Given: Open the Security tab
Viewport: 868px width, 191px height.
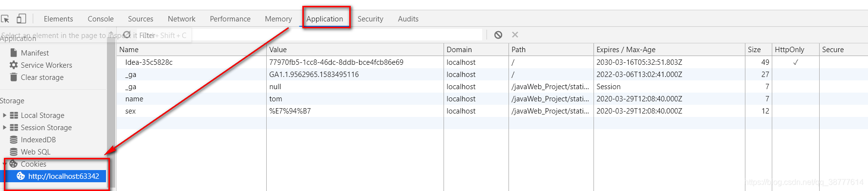Looking at the screenshot, I should click(x=370, y=19).
